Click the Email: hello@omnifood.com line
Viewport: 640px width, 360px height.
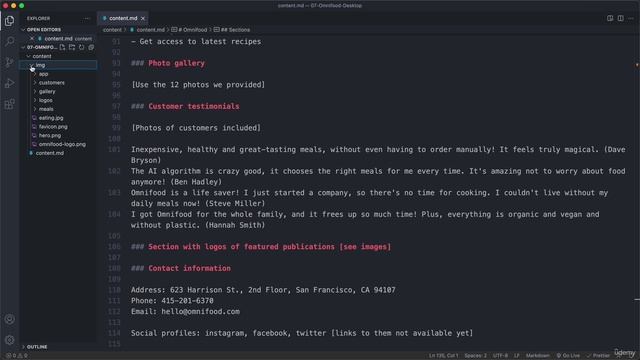tap(185, 311)
